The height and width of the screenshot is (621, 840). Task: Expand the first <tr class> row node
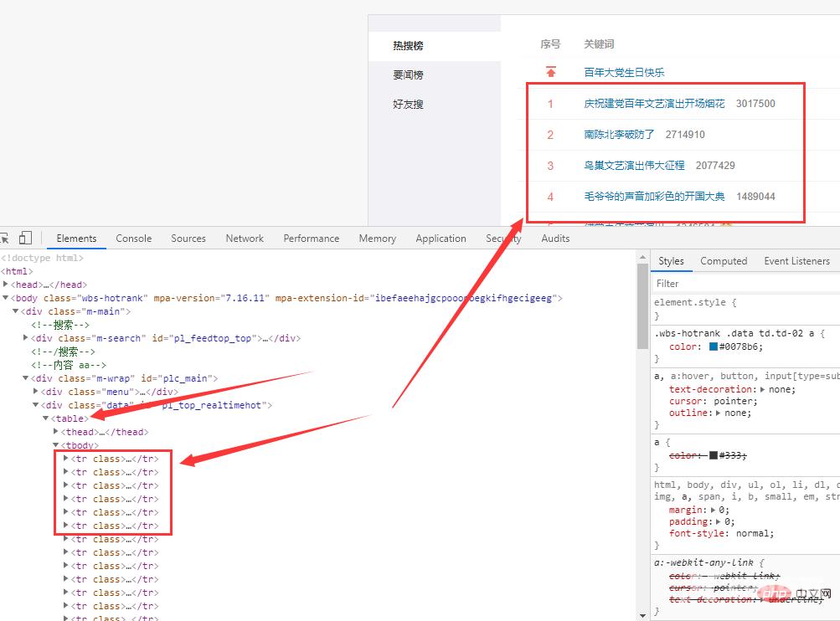click(x=65, y=458)
